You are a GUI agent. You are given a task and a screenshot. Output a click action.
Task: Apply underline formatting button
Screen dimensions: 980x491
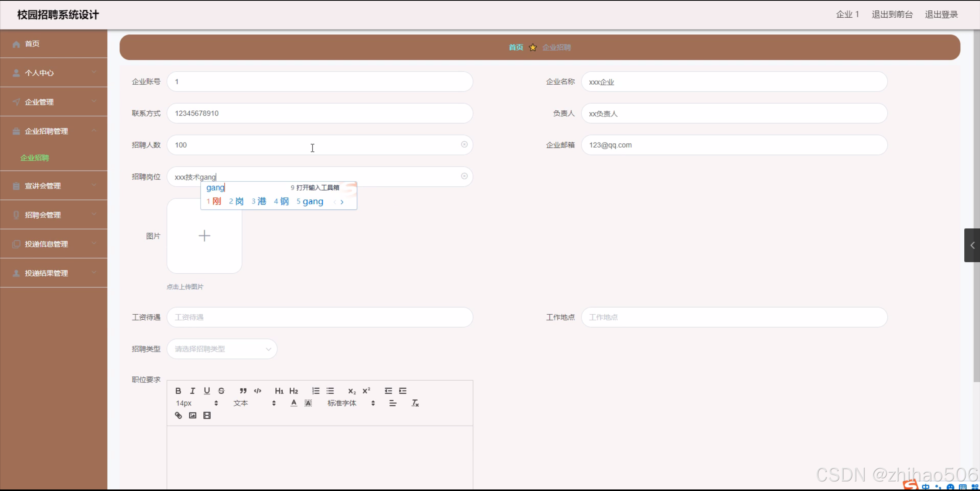pyautogui.click(x=207, y=391)
